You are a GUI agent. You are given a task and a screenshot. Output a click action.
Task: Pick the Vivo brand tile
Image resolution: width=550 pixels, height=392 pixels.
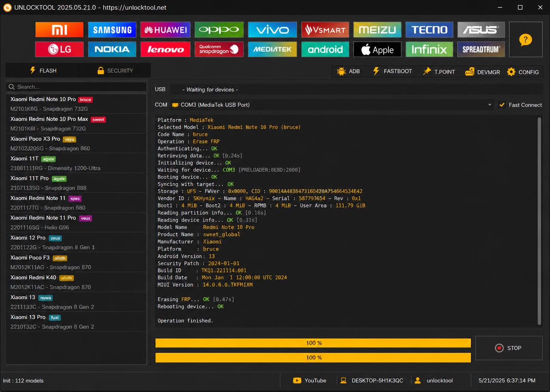[272, 30]
